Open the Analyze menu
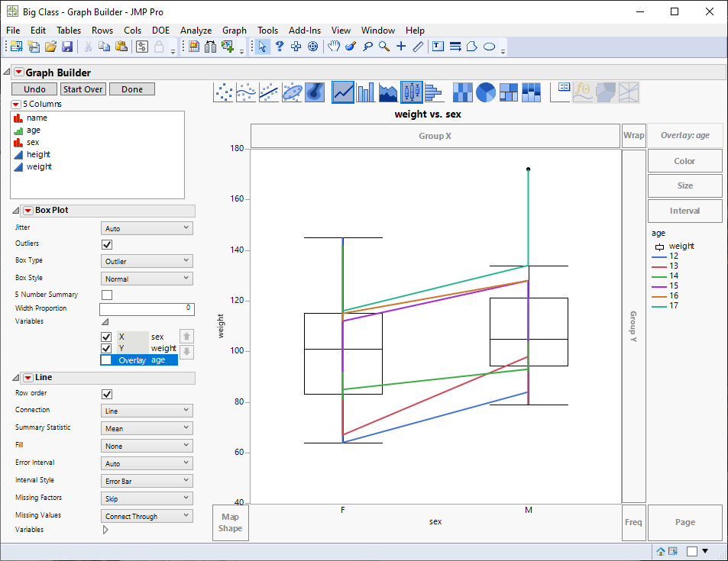The image size is (728, 561). (x=196, y=31)
